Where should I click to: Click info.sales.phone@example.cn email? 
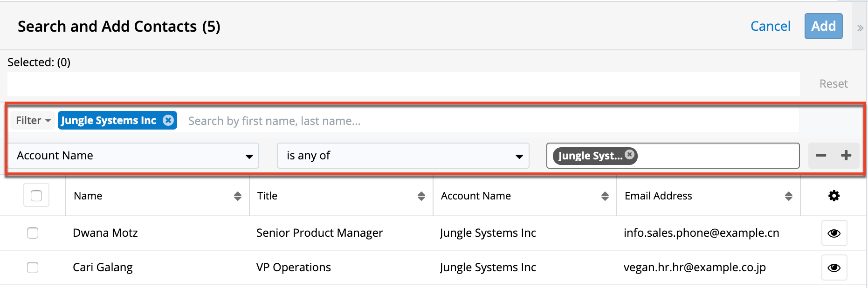click(x=702, y=233)
